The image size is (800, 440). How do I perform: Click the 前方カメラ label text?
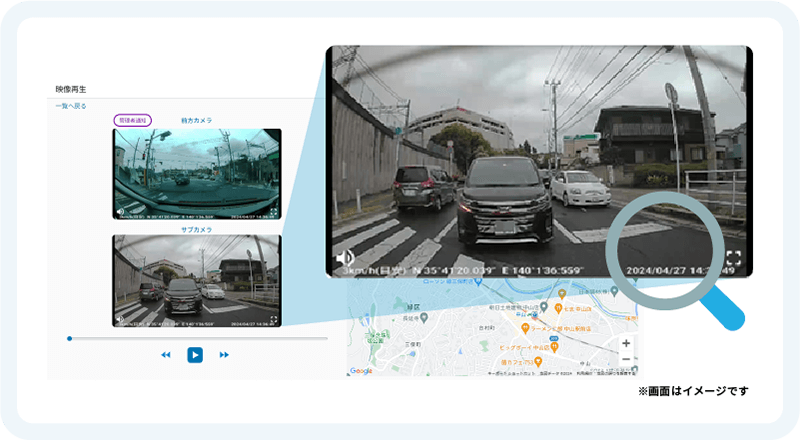point(197,120)
